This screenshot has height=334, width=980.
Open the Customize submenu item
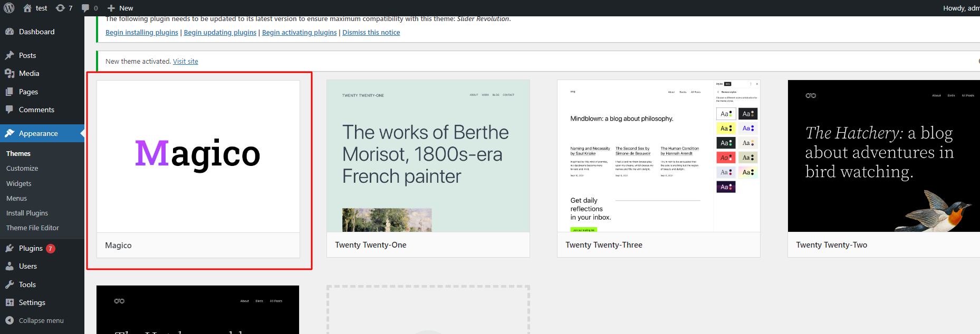22,168
